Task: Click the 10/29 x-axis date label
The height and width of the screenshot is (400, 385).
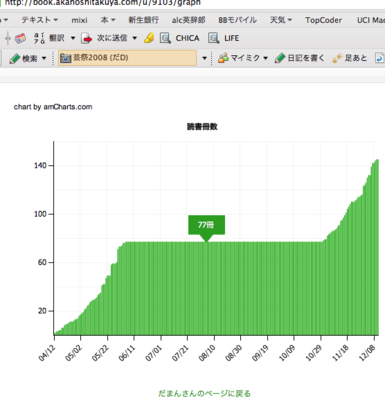Action: click(314, 353)
